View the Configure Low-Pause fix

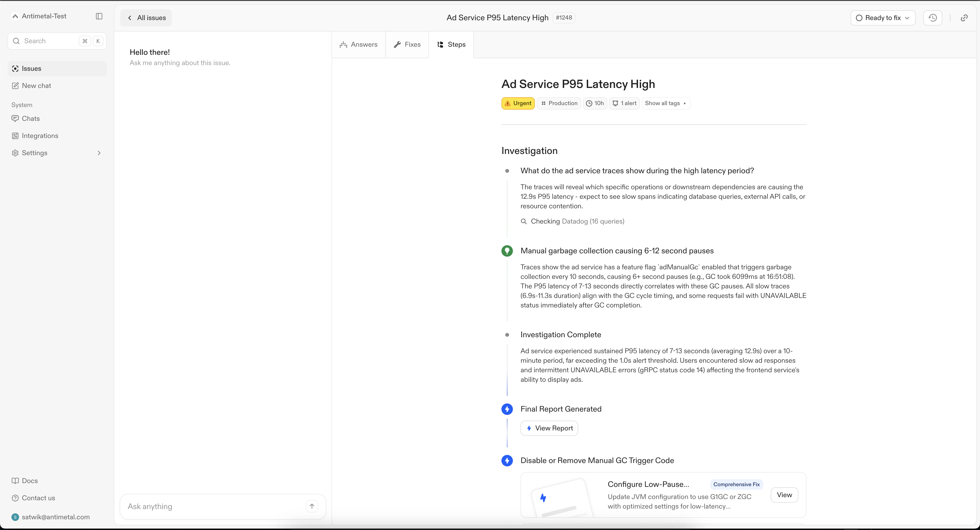pos(784,495)
